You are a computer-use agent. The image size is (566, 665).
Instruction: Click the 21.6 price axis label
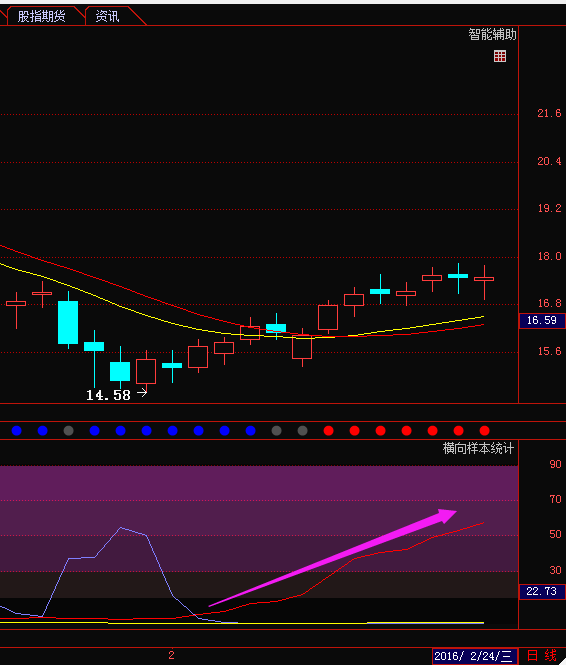click(549, 113)
